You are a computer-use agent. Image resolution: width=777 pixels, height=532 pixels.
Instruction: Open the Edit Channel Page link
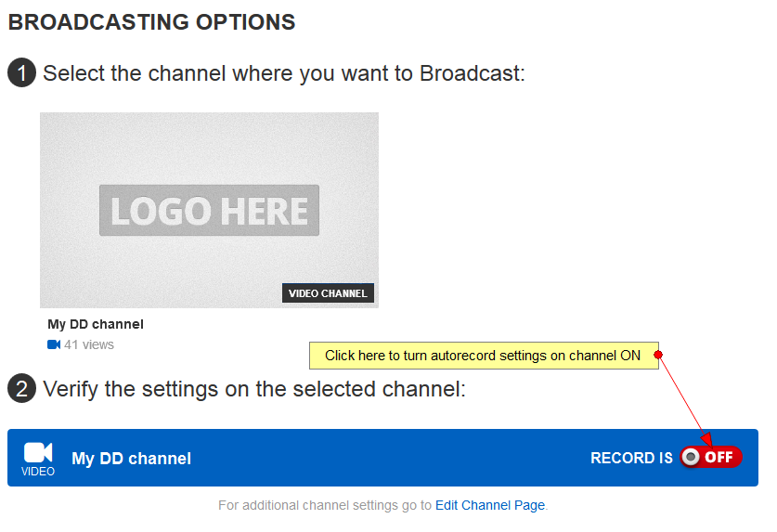tap(490, 505)
